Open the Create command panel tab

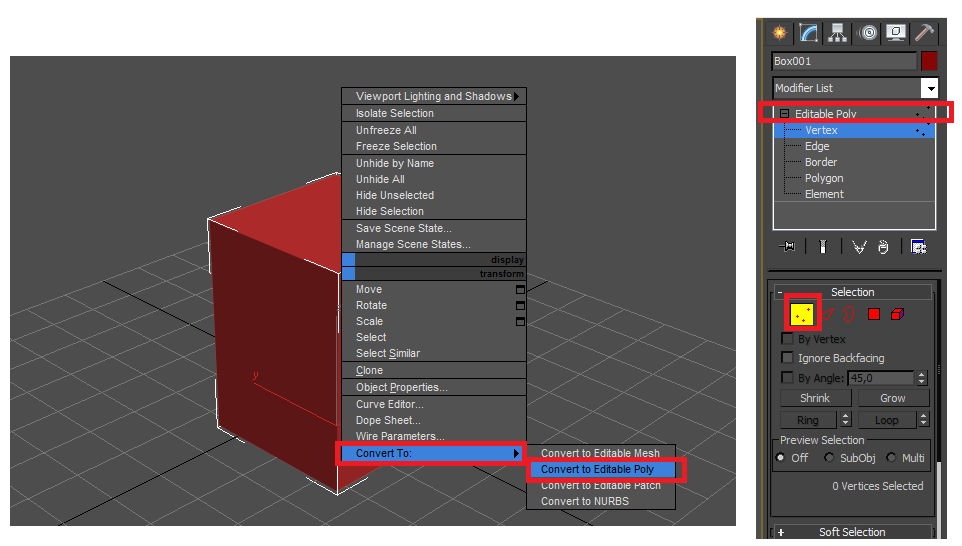[780, 33]
